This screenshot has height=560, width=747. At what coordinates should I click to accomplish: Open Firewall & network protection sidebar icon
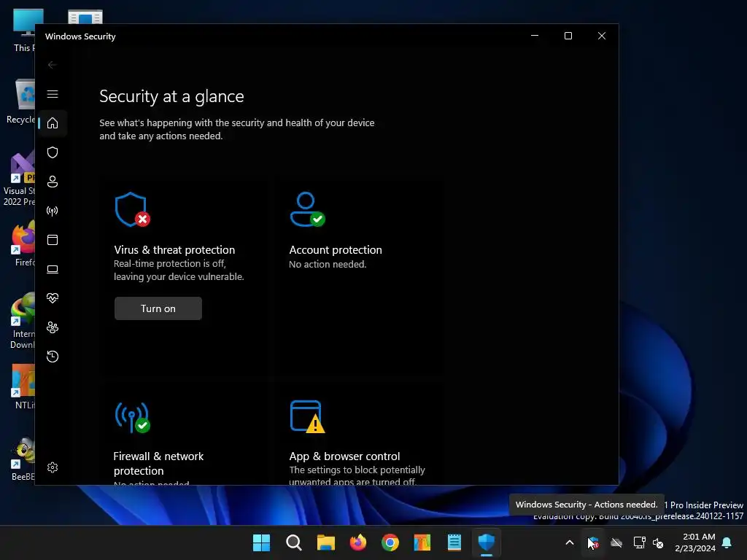(53, 211)
